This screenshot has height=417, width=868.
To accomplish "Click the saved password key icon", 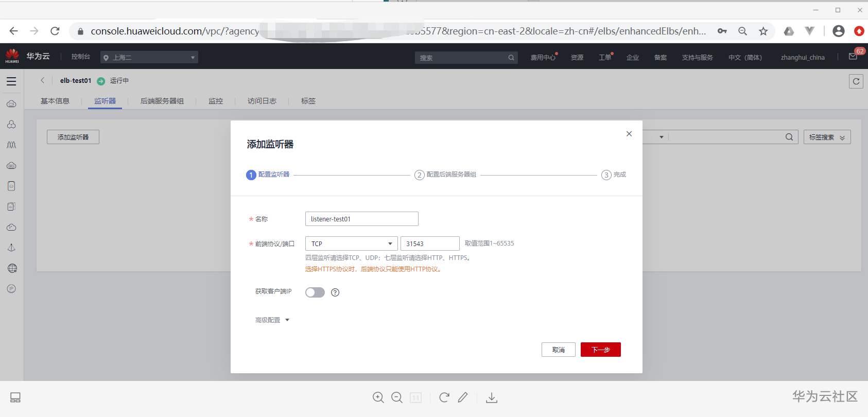I will tap(722, 31).
